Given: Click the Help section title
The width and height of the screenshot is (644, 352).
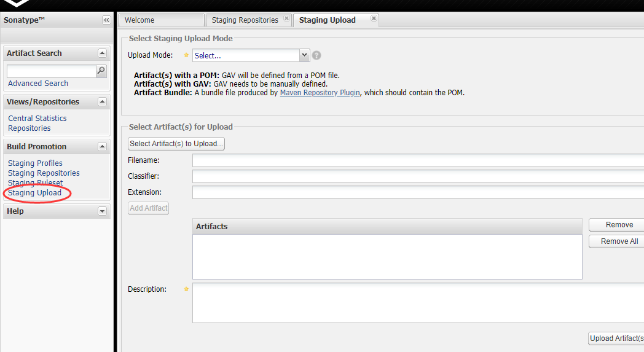Looking at the screenshot, I should (15, 211).
